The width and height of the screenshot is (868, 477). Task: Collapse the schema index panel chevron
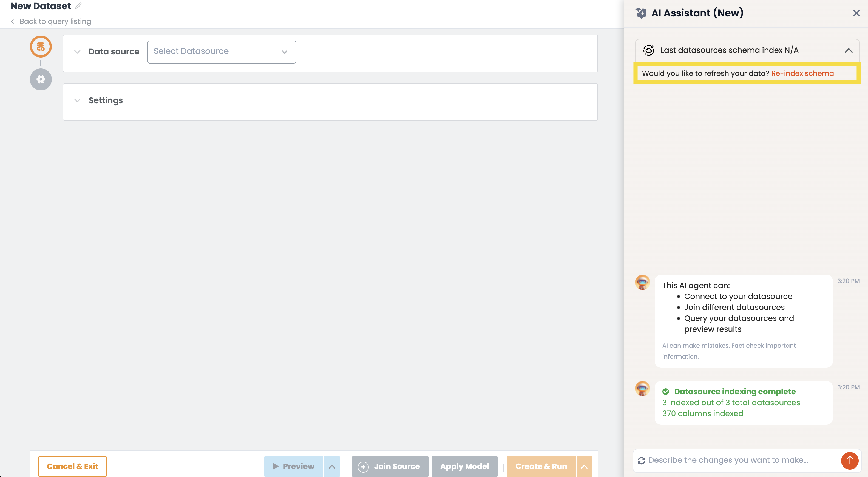tap(849, 50)
